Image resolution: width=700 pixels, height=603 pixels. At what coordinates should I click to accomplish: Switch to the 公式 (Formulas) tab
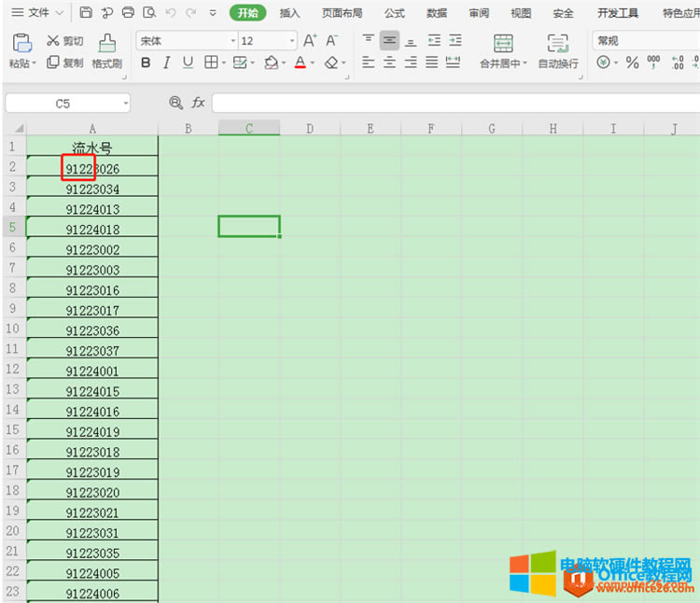tap(394, 13)
